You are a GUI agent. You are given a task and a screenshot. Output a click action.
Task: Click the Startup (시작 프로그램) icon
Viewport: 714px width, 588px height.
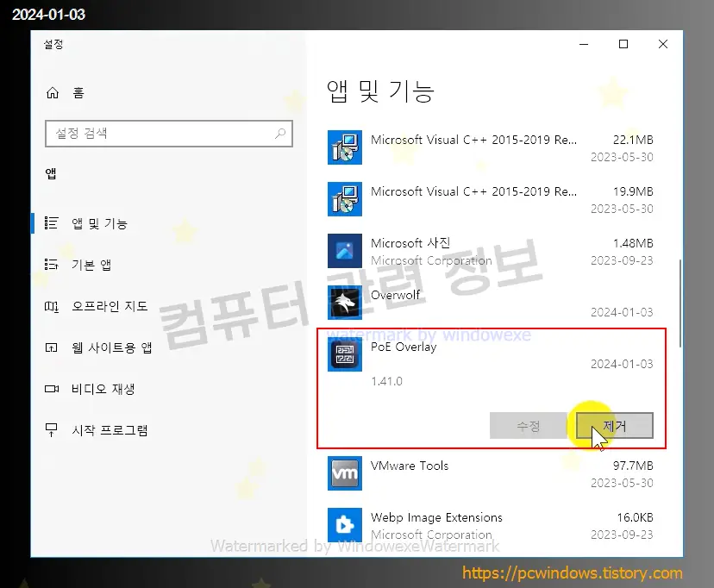(51, 430)
